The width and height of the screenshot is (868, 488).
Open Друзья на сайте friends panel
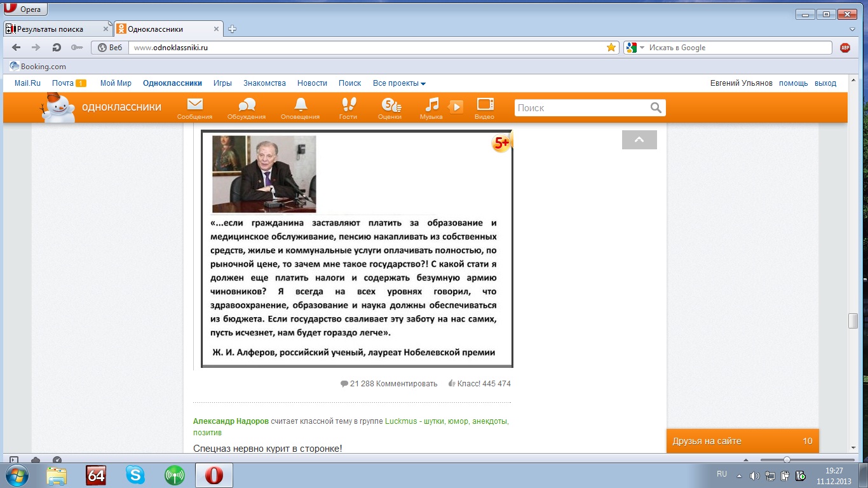pyautogui.click(x=742, y=441)
